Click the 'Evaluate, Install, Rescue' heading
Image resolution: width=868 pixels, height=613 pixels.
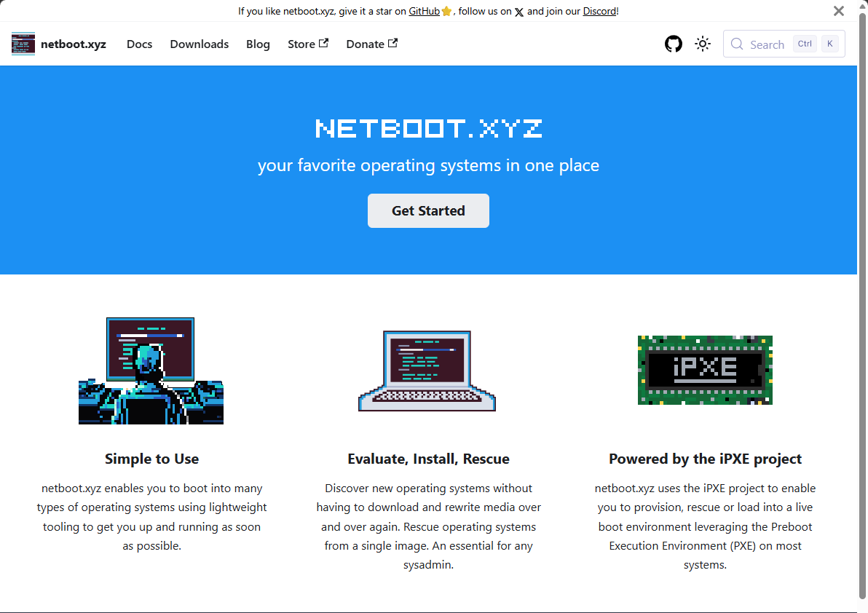(x=428, y=459)
